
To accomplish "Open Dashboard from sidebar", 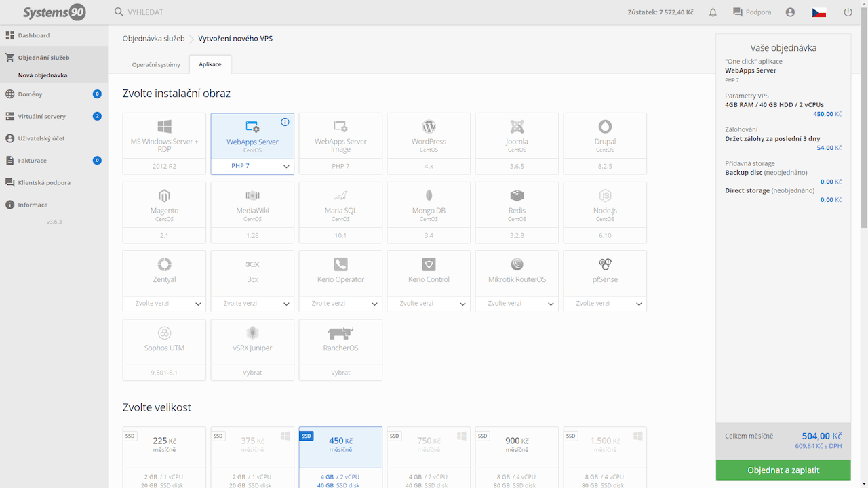I will point(54,35).
